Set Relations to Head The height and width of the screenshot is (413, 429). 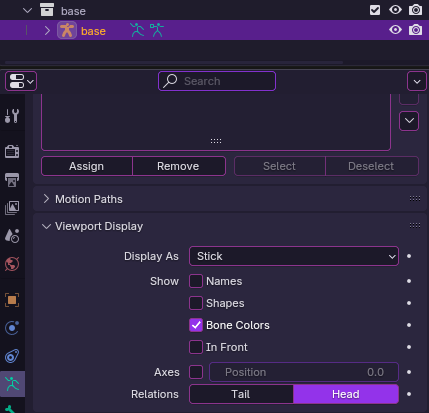[346, 394]
